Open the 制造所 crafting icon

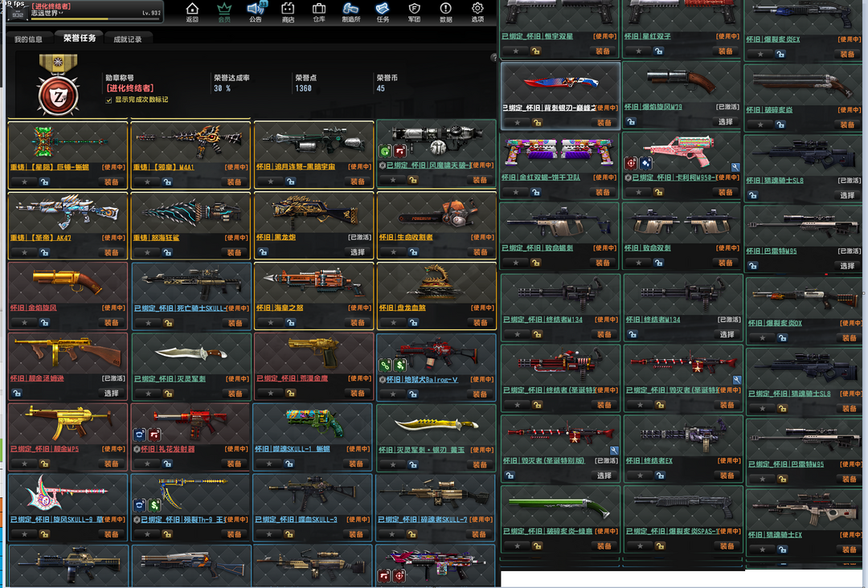click(350, 11)
